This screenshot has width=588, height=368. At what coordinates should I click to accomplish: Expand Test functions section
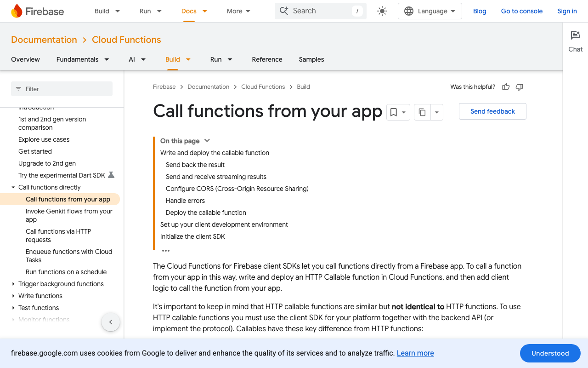[x=13, y=308]
